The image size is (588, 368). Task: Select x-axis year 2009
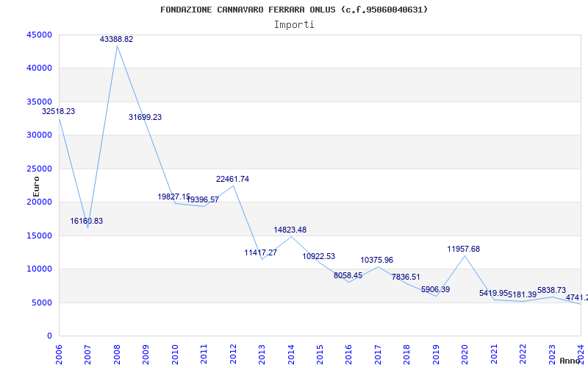click(x=146, y=355)
